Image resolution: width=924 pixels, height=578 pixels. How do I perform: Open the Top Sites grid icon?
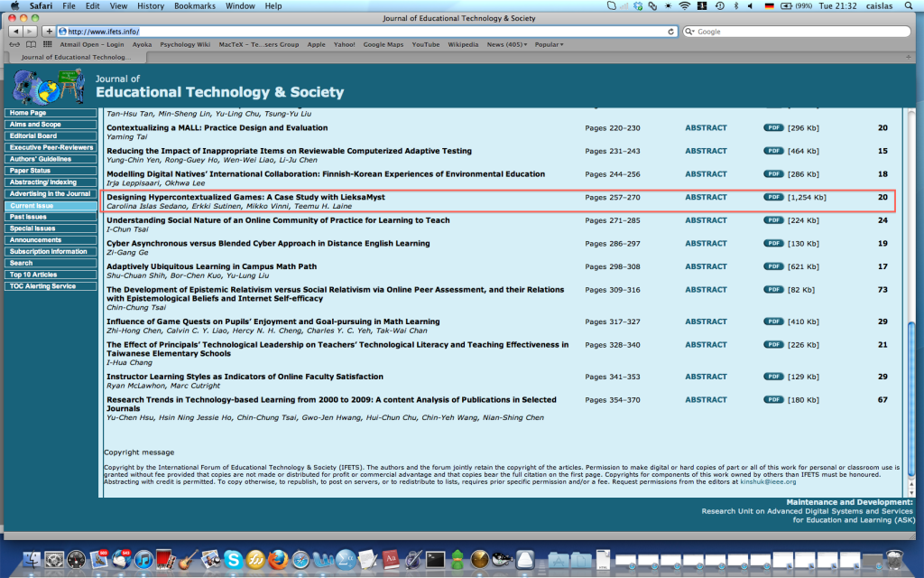(48, 44)
